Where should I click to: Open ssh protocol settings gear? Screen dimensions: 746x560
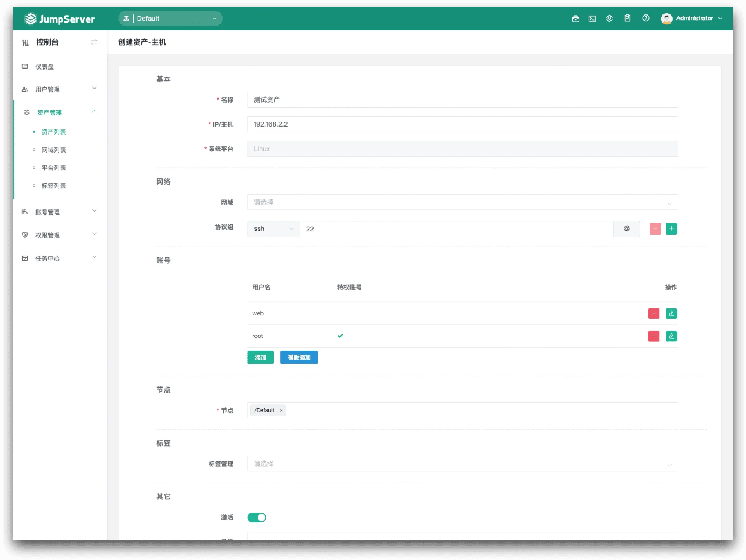pyautogui.click(x=626, y=229)
